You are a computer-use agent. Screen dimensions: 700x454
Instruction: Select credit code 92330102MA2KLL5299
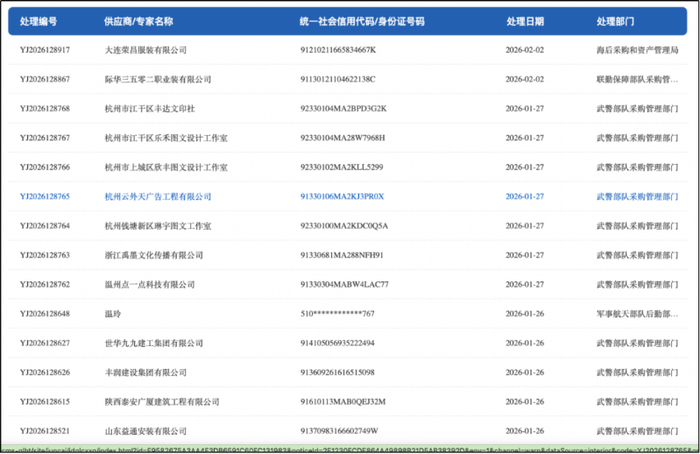pos(342,167)
